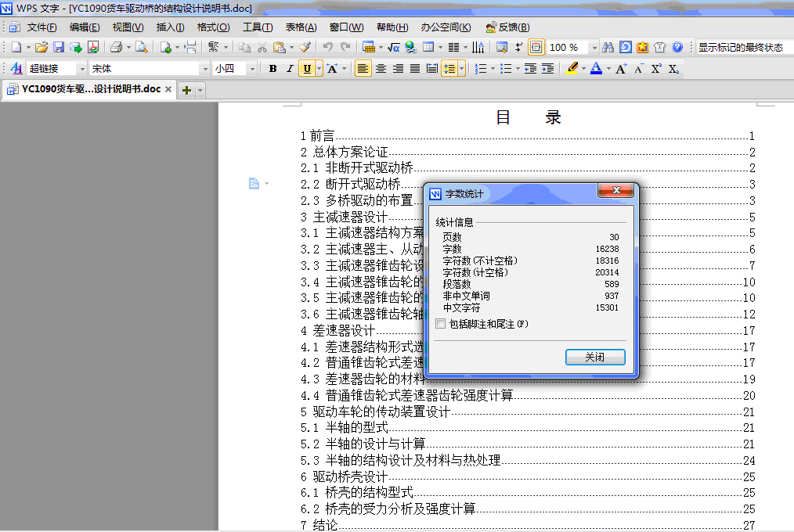This screenshot has width=794, height=532.
Task: Open the 编辑(E) menu
Action: pyautogui.click(x=85, y=27)
